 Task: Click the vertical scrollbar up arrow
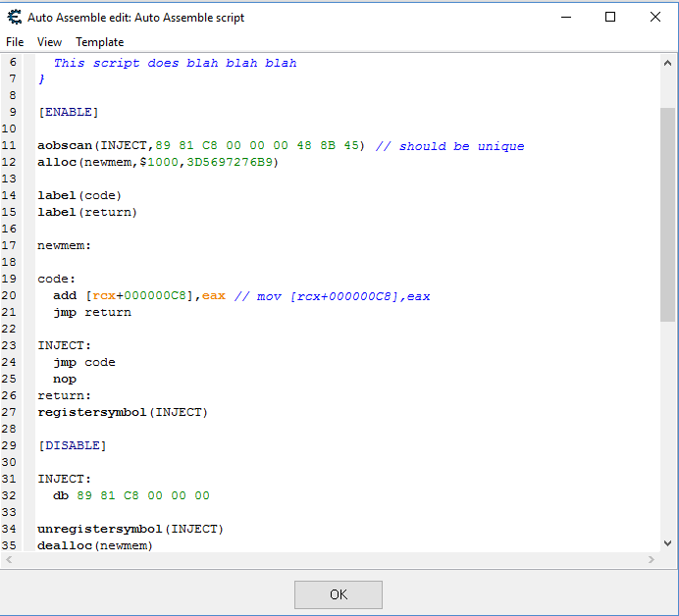(x=667, y=63)
